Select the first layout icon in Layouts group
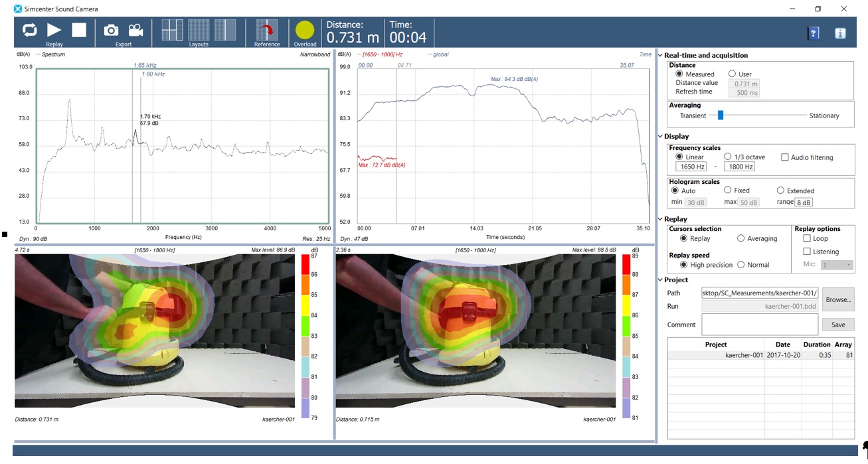Screen dimensions: 868x464 [173, 29]
